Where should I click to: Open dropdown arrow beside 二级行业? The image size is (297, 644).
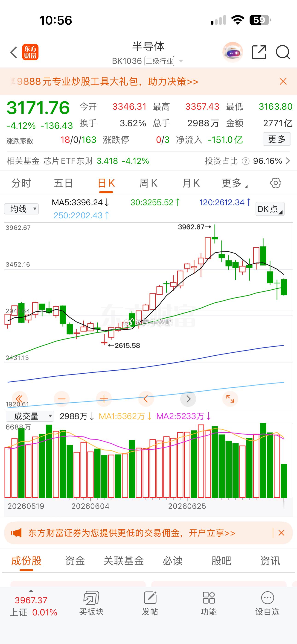(181, 61)
